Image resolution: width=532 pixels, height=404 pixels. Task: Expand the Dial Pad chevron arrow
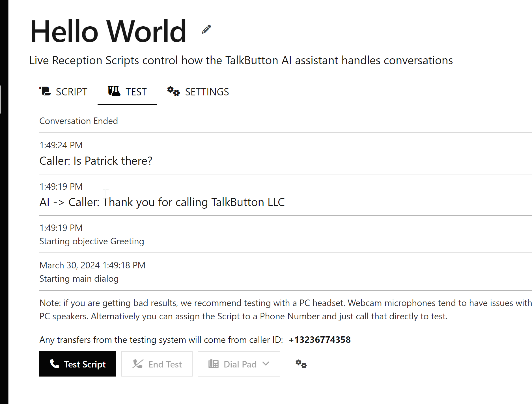pyautogui.click(x=266, y=364)
